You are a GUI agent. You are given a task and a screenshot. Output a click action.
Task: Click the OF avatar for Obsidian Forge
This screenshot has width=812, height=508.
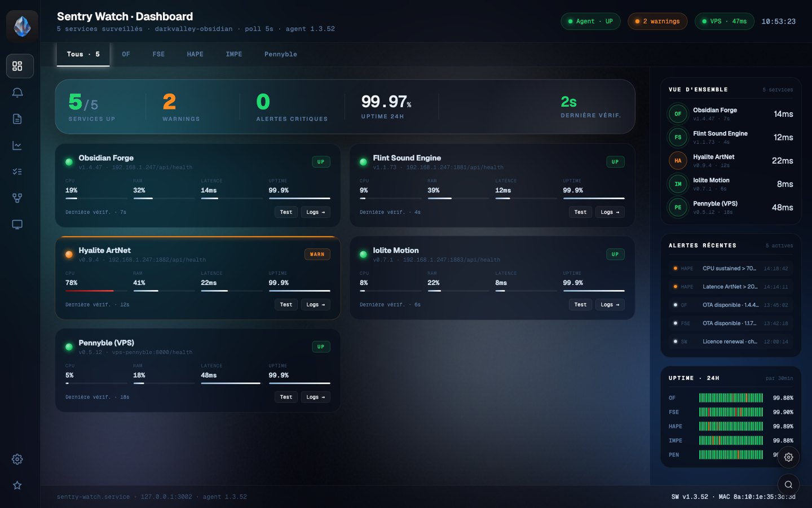click(678, 114)
